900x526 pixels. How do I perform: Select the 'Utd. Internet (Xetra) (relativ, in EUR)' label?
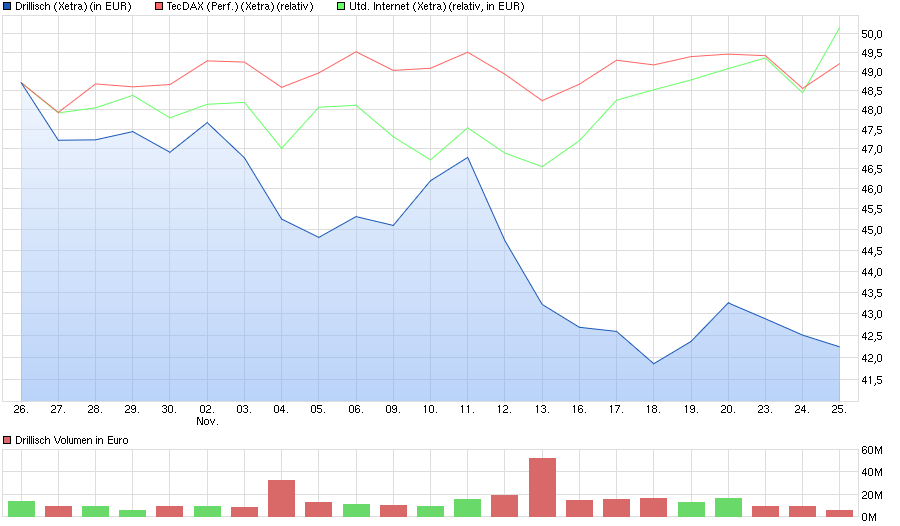point(436,7)
